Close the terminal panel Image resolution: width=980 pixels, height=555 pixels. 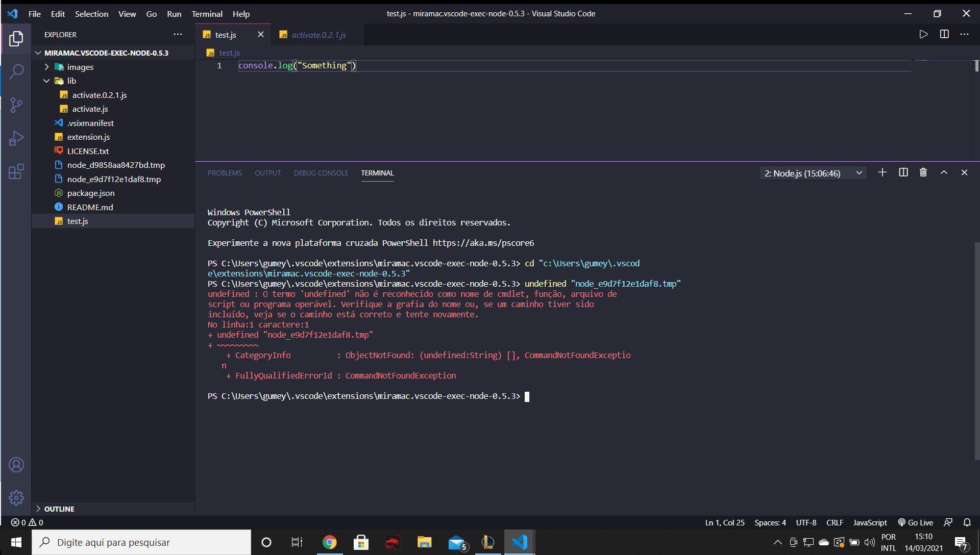pos(964,172)
